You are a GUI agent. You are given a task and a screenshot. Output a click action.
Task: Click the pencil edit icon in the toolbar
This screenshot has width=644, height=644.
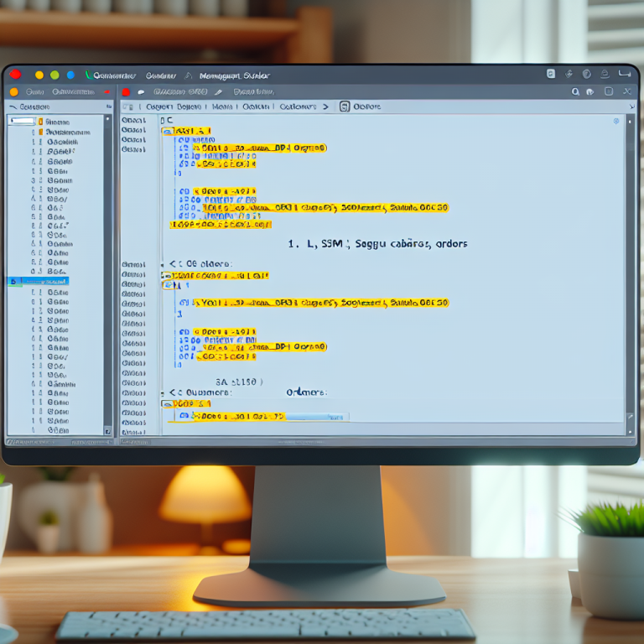[x=218, y=91]
